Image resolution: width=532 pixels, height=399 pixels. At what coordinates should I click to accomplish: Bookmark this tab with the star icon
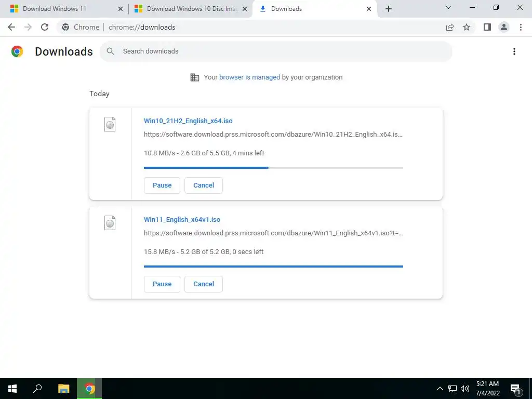click(x=467, y=27)
